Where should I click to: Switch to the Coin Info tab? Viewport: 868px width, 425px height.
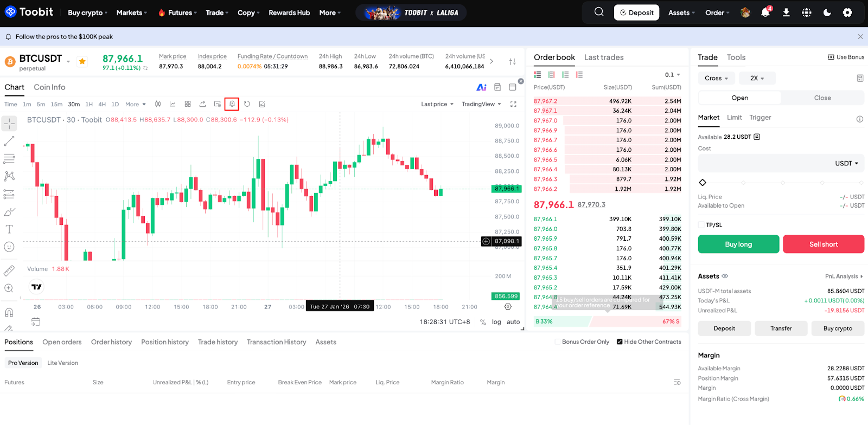(x=49, y=87)
